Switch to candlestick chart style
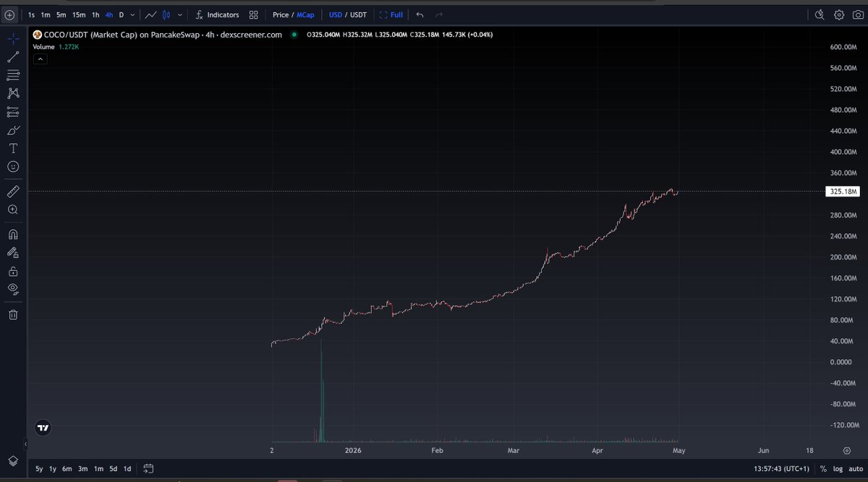Image resolution: width=868 pixels, height=482 pixels. (x=167, y=14)
